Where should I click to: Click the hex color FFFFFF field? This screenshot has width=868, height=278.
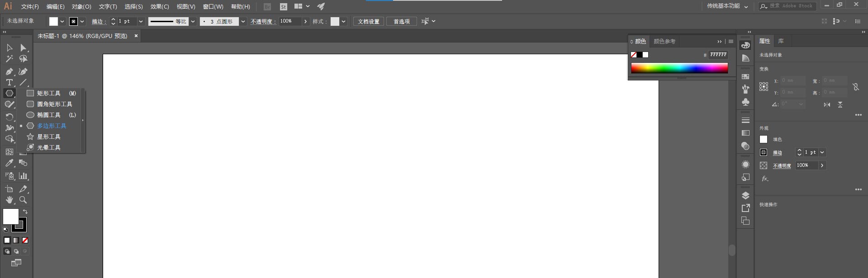[718, 55]
